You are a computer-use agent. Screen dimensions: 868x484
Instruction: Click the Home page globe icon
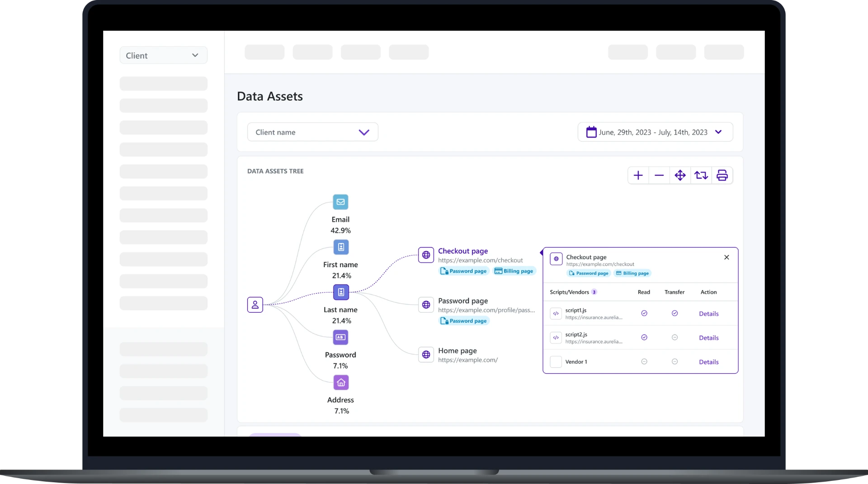click(426, 355)
